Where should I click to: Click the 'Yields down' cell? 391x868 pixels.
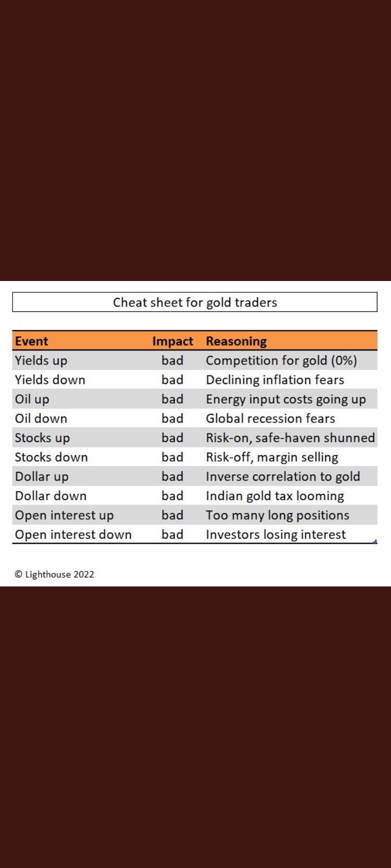coord(50,380)
